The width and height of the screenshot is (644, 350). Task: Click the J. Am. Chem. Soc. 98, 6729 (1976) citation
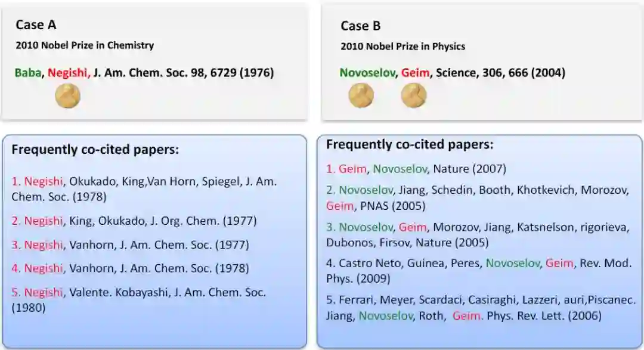184,73
